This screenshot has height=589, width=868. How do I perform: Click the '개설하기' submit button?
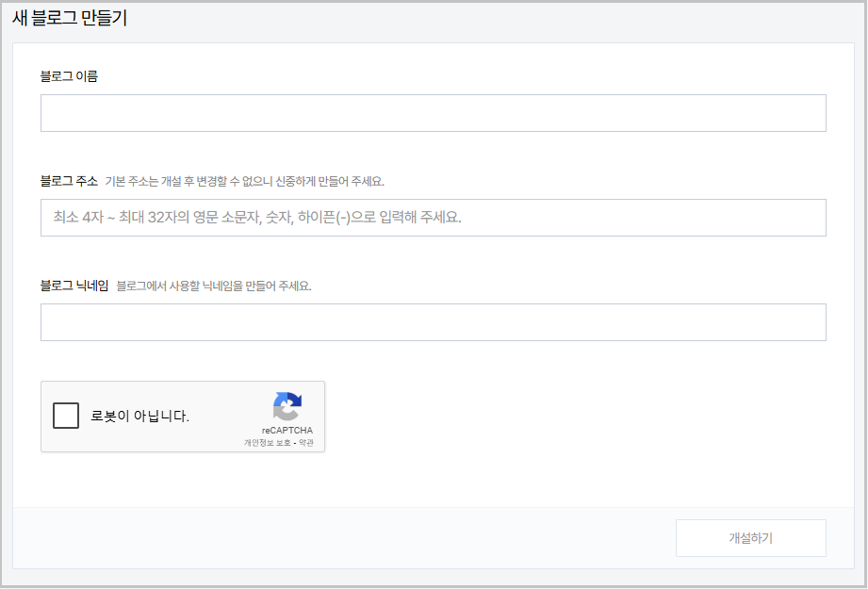tap(750, 537)
